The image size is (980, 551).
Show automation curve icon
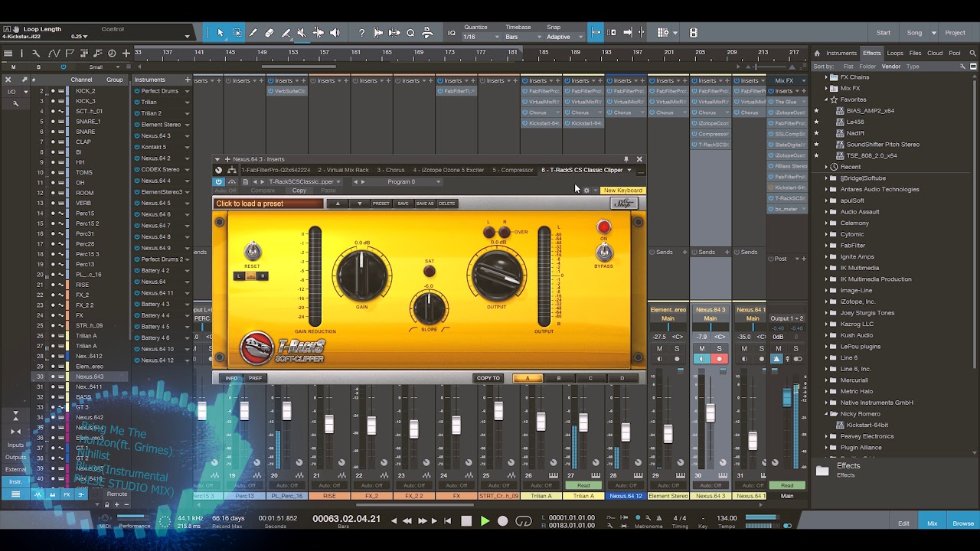pyautogui.click(x=54, y=54)
